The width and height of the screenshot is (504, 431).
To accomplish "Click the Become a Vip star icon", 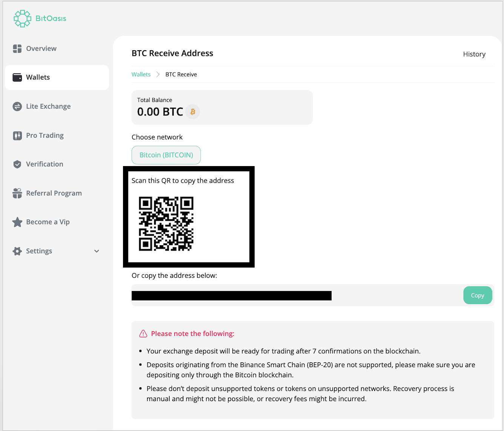I will pyautogui.click(x=17, y=222).
